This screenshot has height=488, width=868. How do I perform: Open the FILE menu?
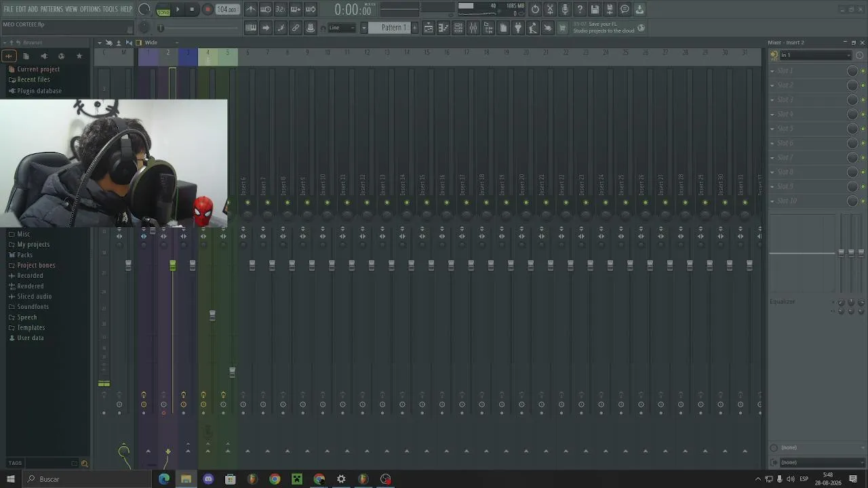[8, 9]
